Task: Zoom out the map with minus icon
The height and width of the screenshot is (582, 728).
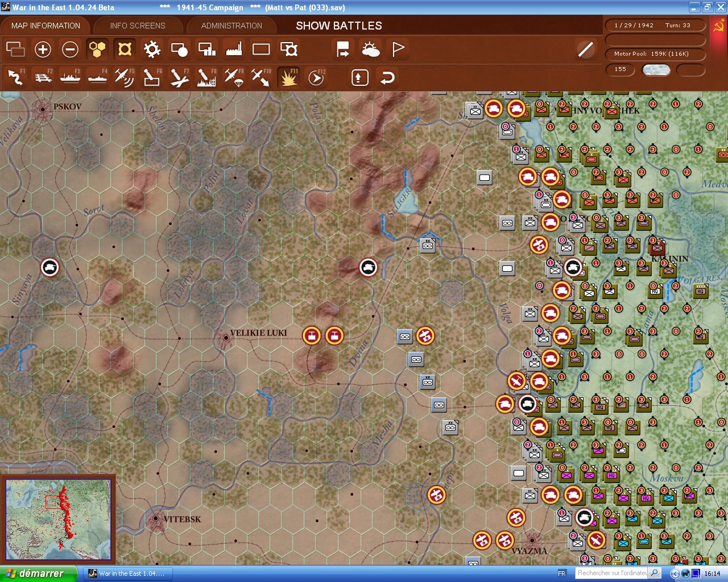Action: tap(70, 49)
